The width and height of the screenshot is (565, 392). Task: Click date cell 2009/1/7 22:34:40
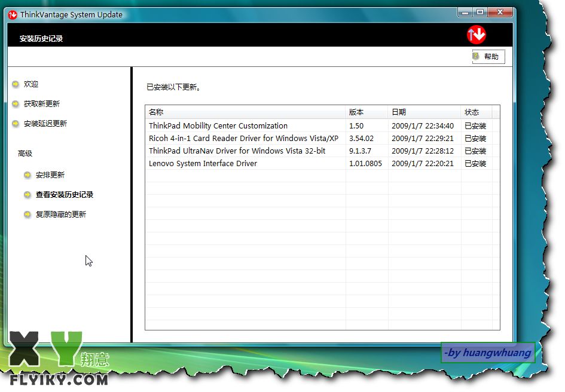tap(423, 126)
